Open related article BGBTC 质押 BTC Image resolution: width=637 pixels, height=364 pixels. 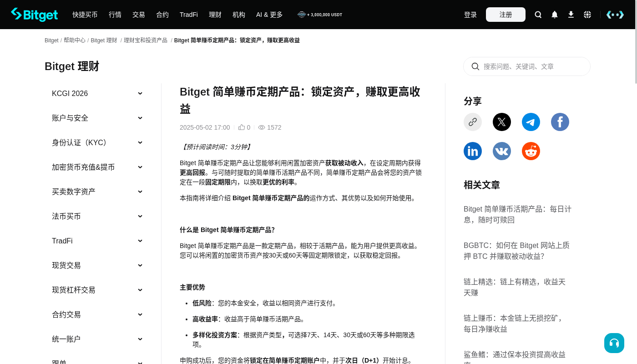coord(518,251)
